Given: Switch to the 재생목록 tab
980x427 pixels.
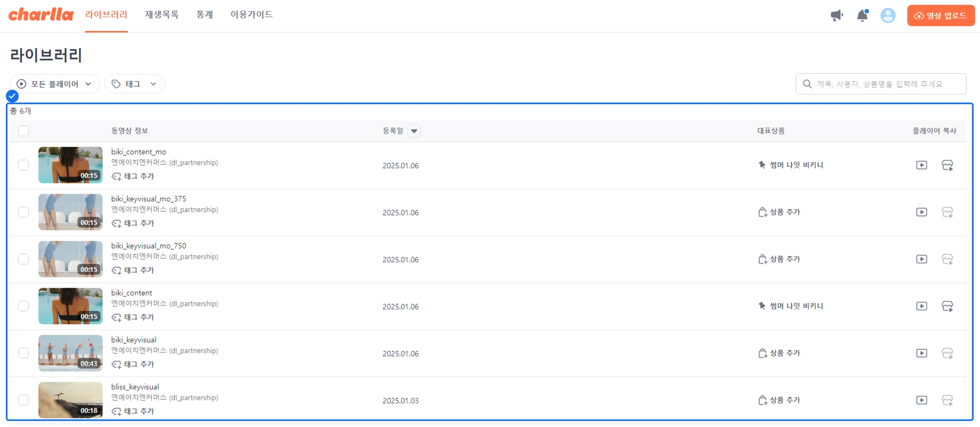Looking at the screenshot, I should (162, 14).
